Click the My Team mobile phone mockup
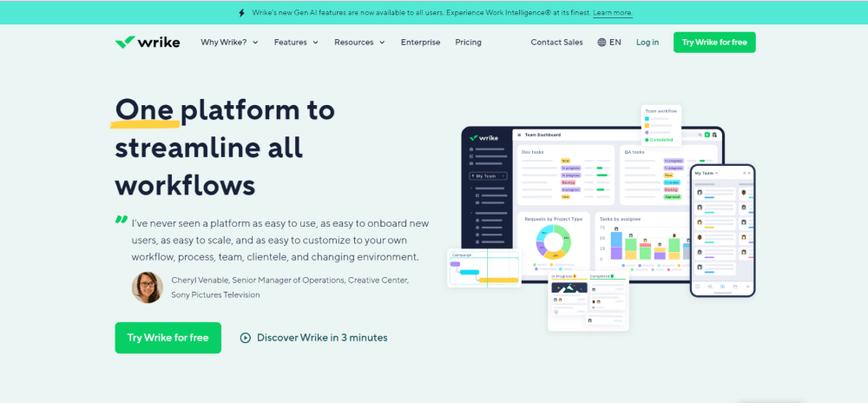The image size is (868, 403). click(x=723, y=230)
